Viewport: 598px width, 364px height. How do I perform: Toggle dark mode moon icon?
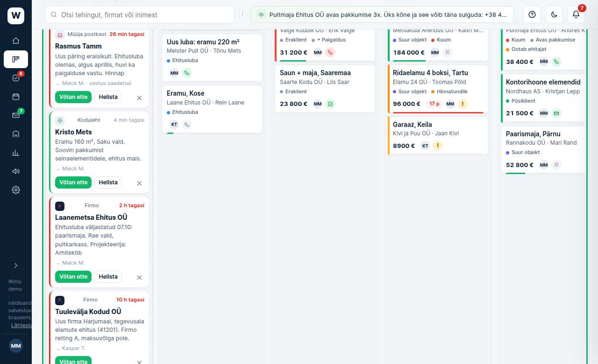tap(554, 14)
